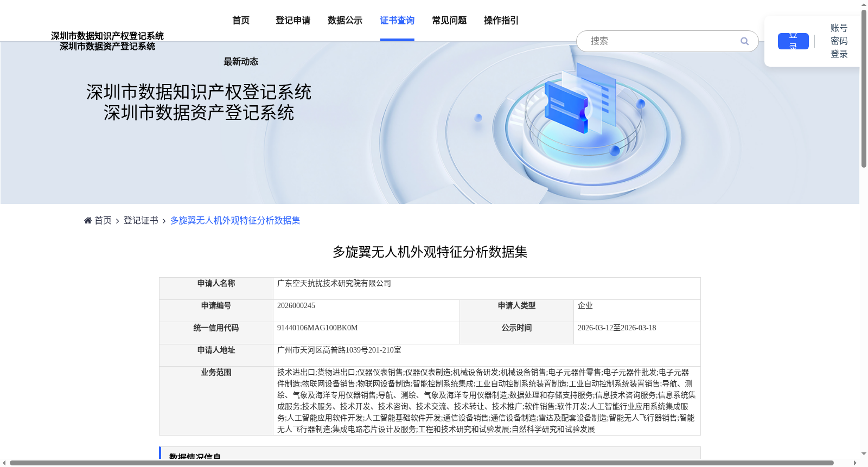Click breadcrumb 多旋翼无人机外观特征分析数据集

235,220
